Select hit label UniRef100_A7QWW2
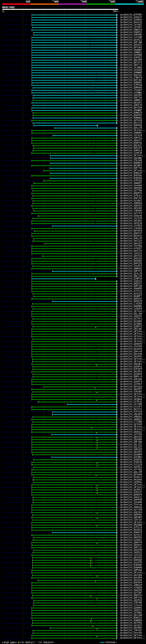Image resolution: width=146 pixels, height=644 pixels. point(131,93)
